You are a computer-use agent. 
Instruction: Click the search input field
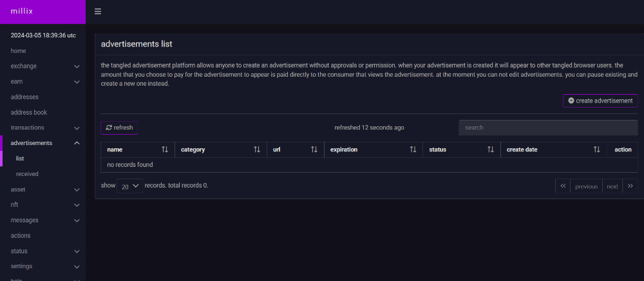click(547, 128)
